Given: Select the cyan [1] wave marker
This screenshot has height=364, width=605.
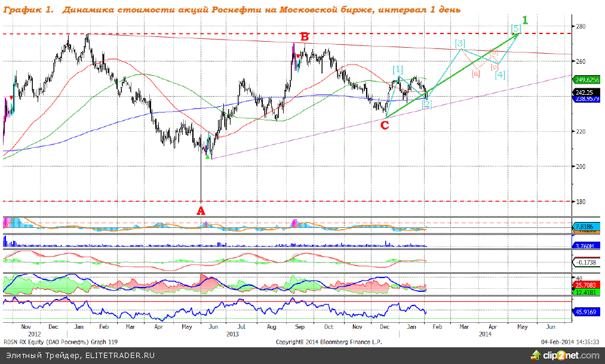Looking at the screenshot, I should point(398,69).
